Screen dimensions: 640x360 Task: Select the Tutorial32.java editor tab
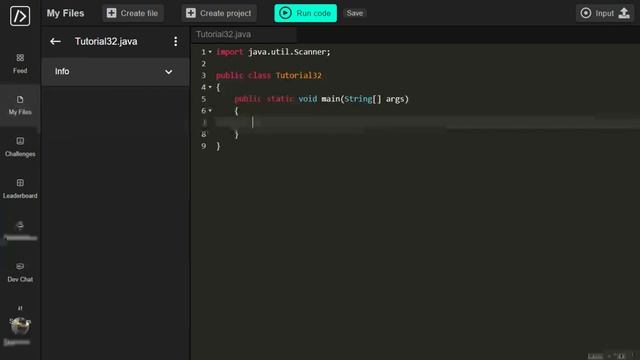click(x=244, y=34)
